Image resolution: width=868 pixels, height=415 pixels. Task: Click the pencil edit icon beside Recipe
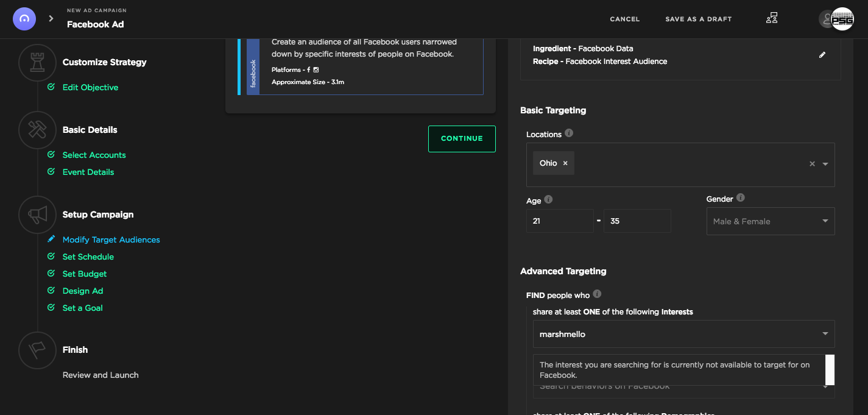(x=822, y=55)
